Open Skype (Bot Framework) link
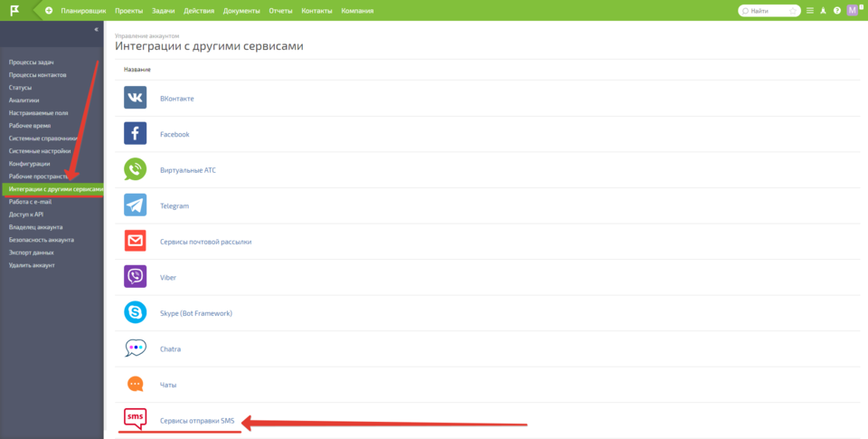 coord(196,313)
